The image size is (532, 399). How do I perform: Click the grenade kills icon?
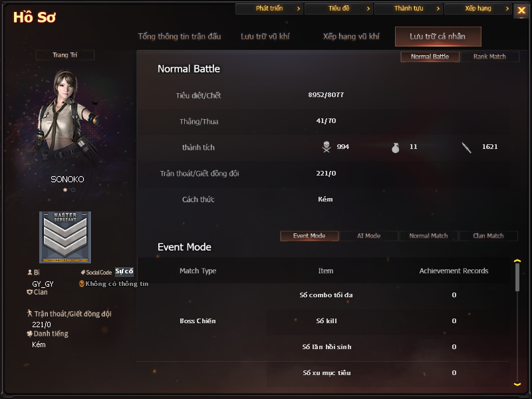pos(395,148)
